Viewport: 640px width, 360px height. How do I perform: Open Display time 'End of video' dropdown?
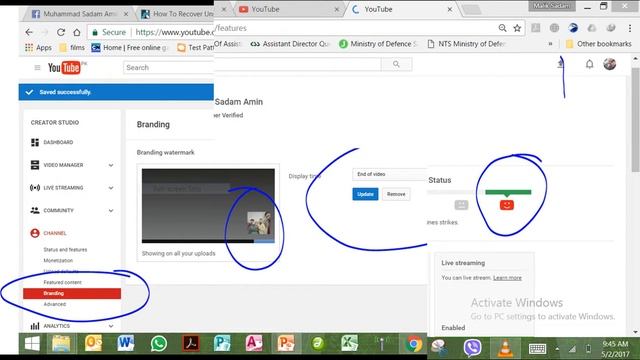[x=389, y=174]
